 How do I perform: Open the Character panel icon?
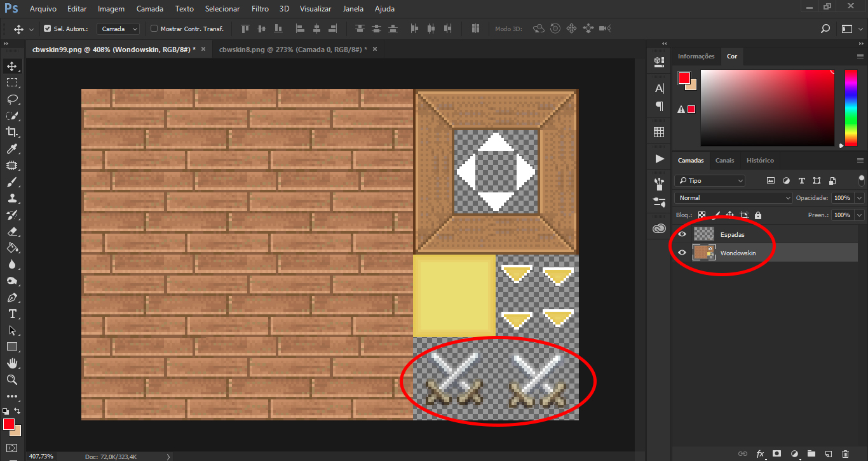[x=659, y=88]
